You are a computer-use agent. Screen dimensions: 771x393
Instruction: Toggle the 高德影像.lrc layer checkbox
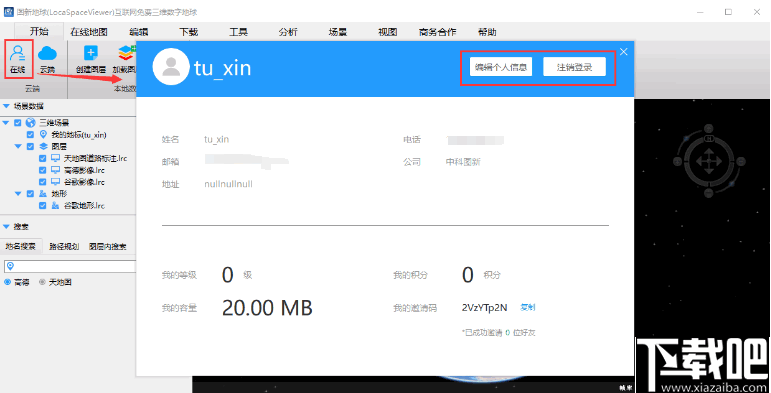[43, 170]
